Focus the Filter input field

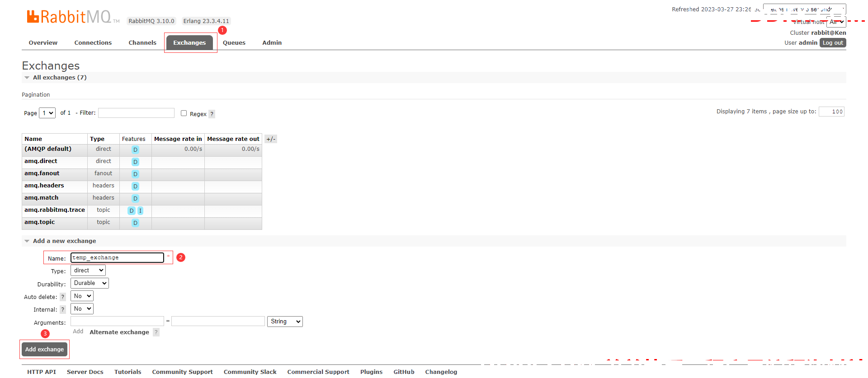136,113
